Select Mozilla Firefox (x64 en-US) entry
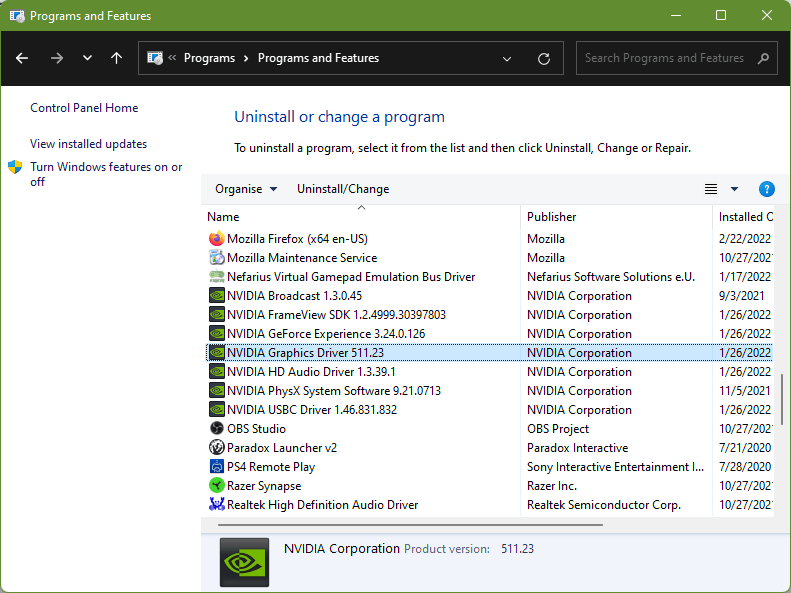 (x=297, y=239)
